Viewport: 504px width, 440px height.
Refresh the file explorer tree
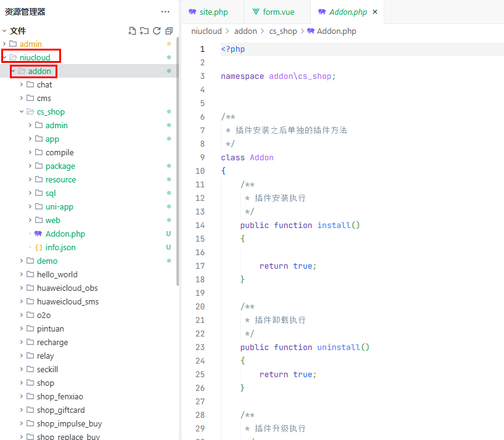157,31
